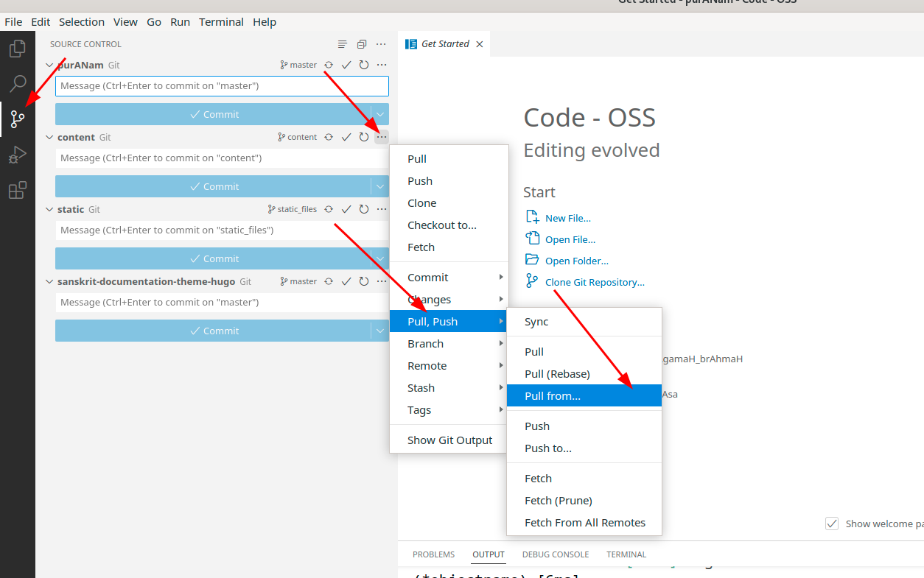Viewport: 924px width, 578px height.
Task: Click the purANam Commit button
Action: tap(213, 114)
